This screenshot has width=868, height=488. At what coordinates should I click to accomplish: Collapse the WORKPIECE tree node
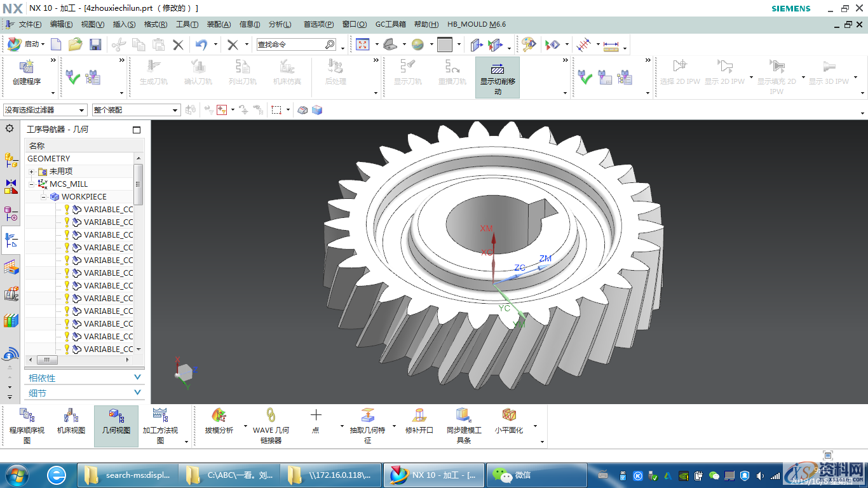click(44, 197)
